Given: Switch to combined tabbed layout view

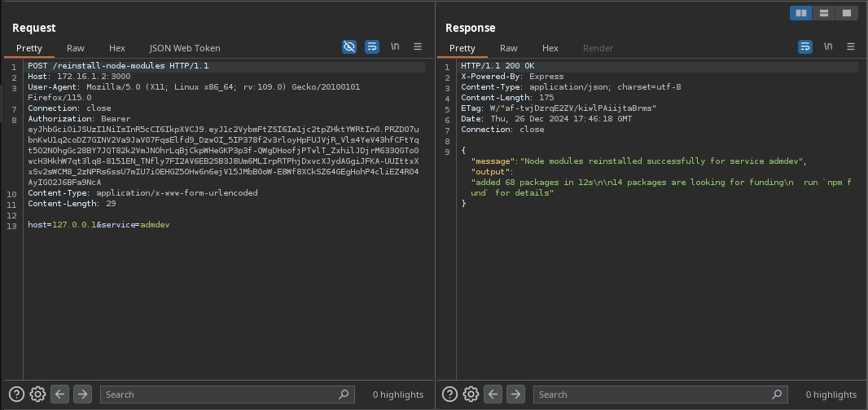Looking at the screenshot, I should coord(847,13).
